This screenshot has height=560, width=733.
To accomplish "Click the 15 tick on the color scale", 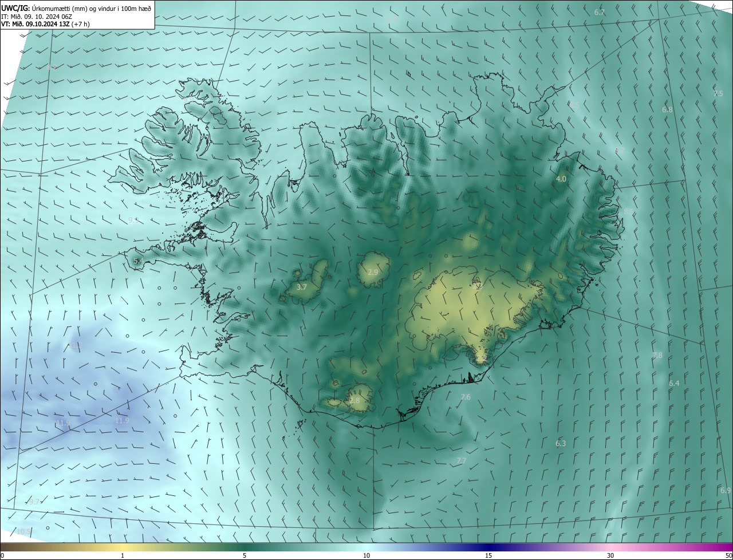I will [488, 555].
